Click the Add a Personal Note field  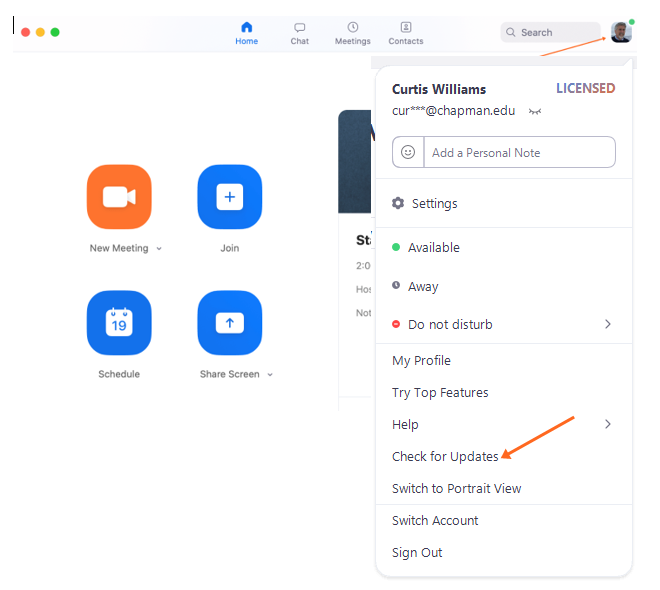point(518,152)
